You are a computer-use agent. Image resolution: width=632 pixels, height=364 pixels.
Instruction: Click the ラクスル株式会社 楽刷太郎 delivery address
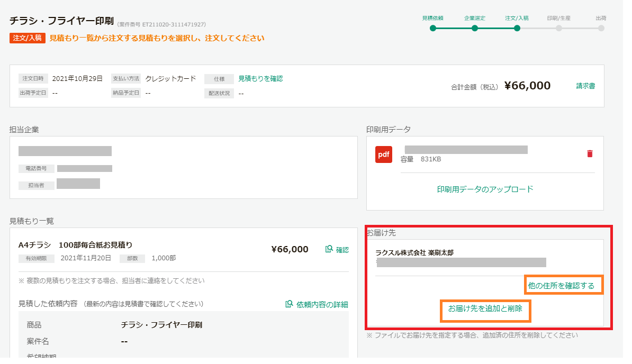[x=414, y=253]
